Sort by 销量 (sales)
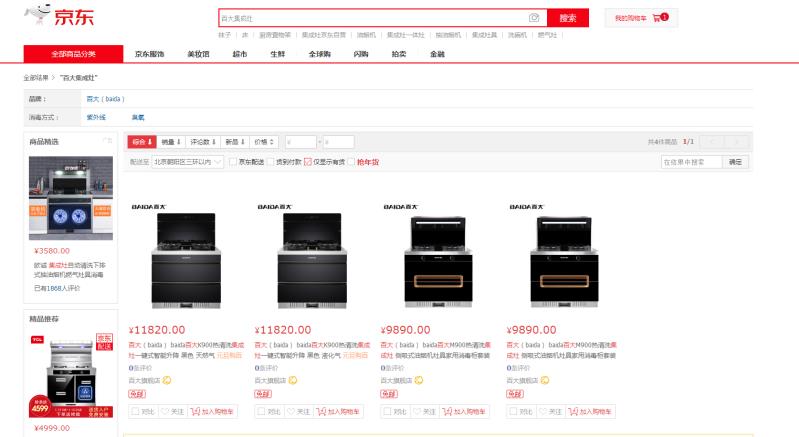This screenshot has height=437, width=799. click(171, 142)
